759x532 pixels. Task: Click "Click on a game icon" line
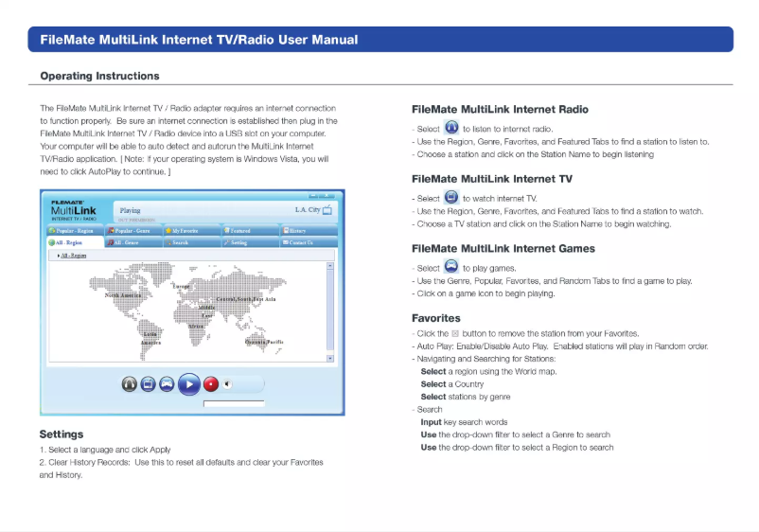[483, 293]
